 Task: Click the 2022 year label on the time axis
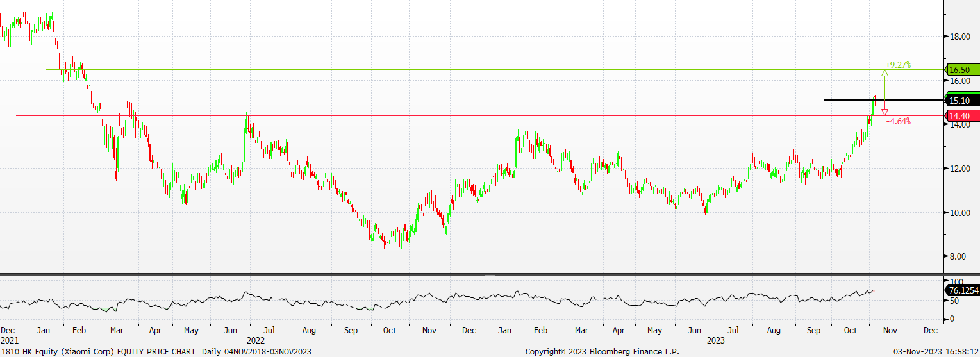pos(256,340)
